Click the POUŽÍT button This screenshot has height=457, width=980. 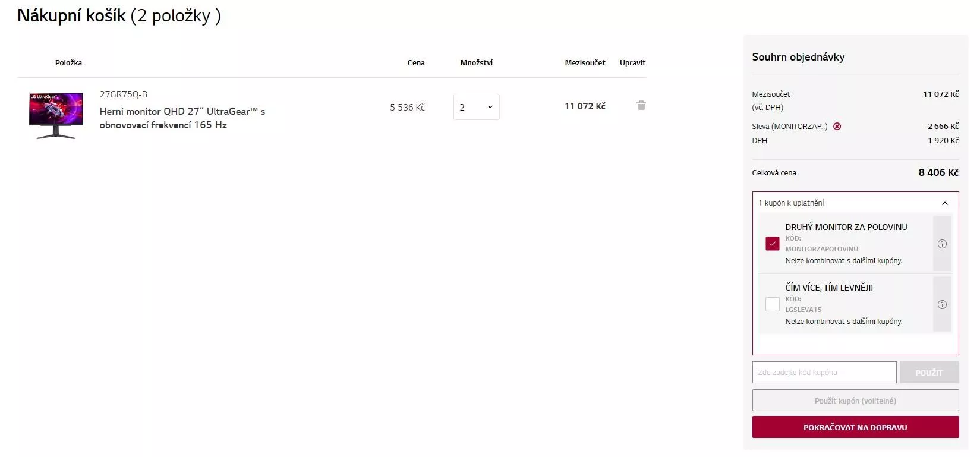pyautogui.click(x=929, y=373)
